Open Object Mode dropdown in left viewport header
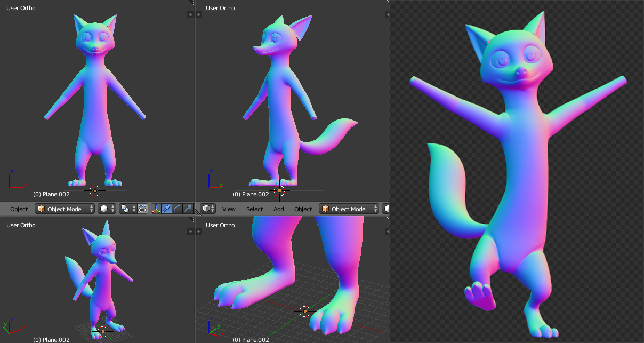Image resolution: width=644 pixels, height=343 pixels. [x=65, y=209]
